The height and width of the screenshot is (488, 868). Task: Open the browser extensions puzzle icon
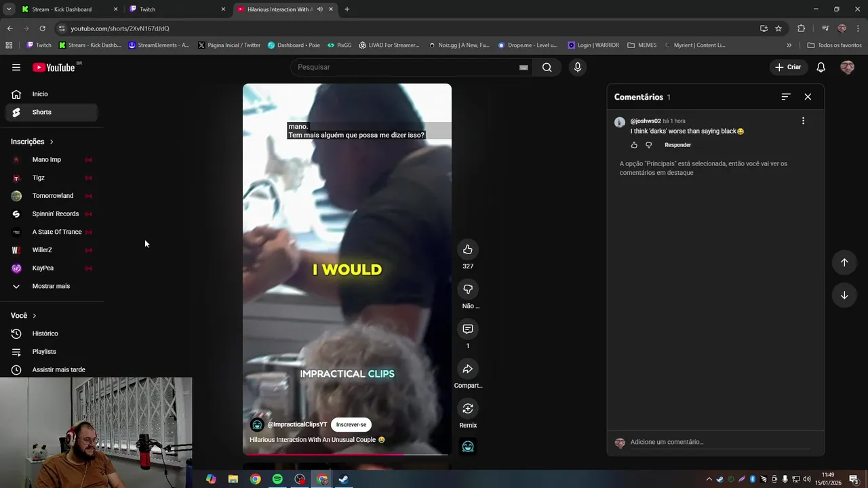tap(801, 28)
